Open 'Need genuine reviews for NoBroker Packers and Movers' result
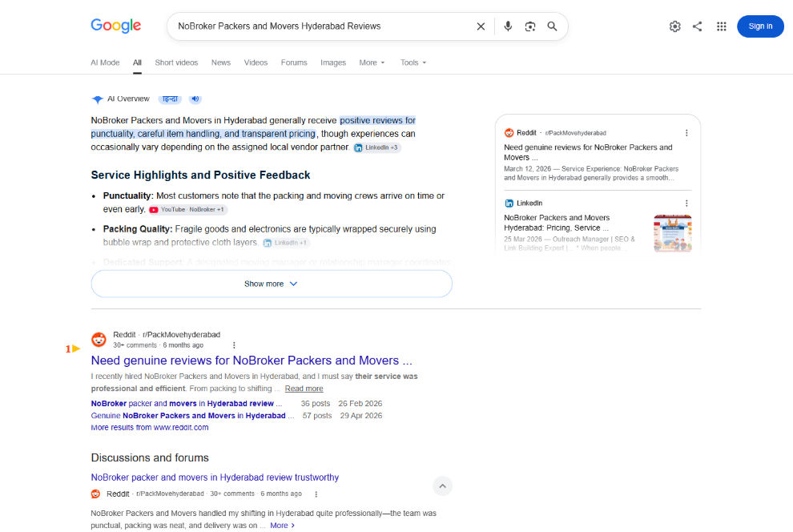The height and width of the screenshot is (532, 793). (x=252, y=361)
